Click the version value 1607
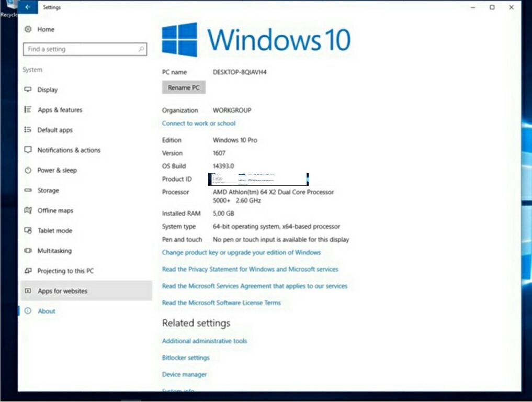This screenshot has width=532, height=402. point(219,153)
